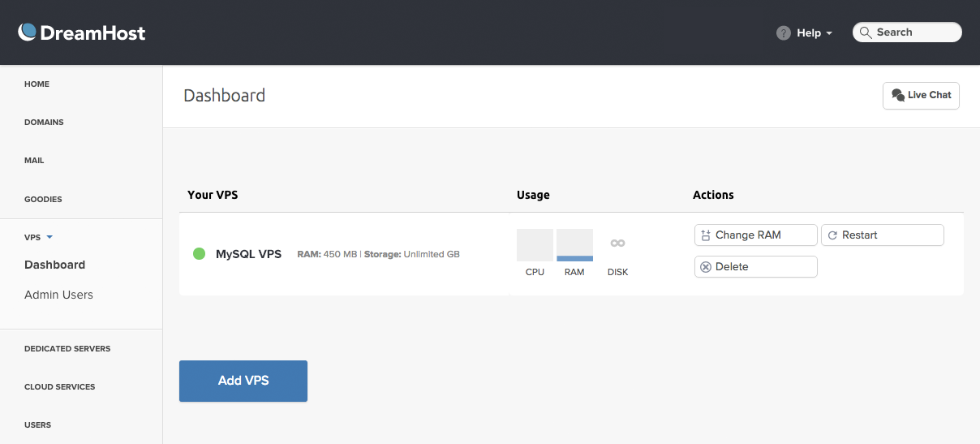The width and height of the screenshot is (980, 444).
Task: Click the Change RAM button
Action: [x=756, y=235]
